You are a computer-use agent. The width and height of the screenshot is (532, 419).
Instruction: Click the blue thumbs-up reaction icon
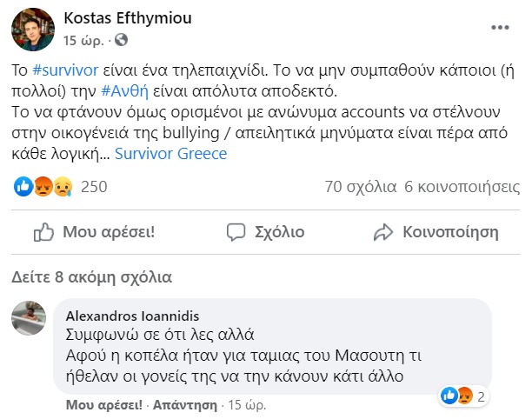tap(24, 186)
